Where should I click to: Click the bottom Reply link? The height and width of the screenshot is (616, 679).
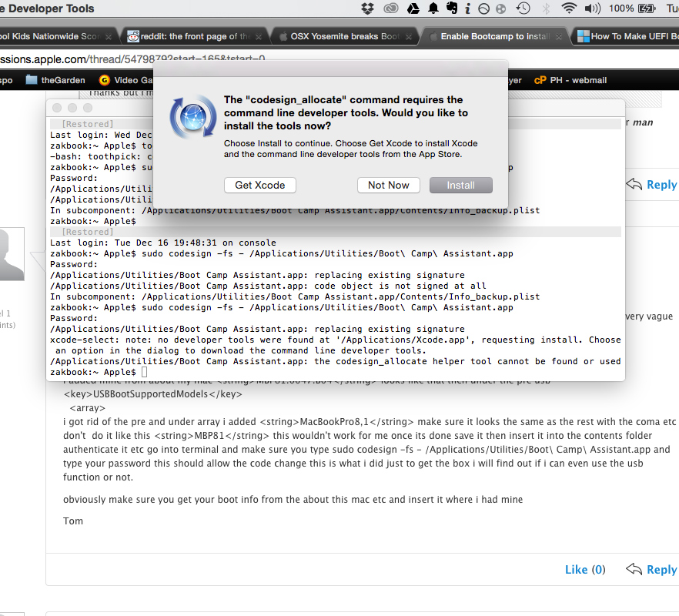(661, 569)
